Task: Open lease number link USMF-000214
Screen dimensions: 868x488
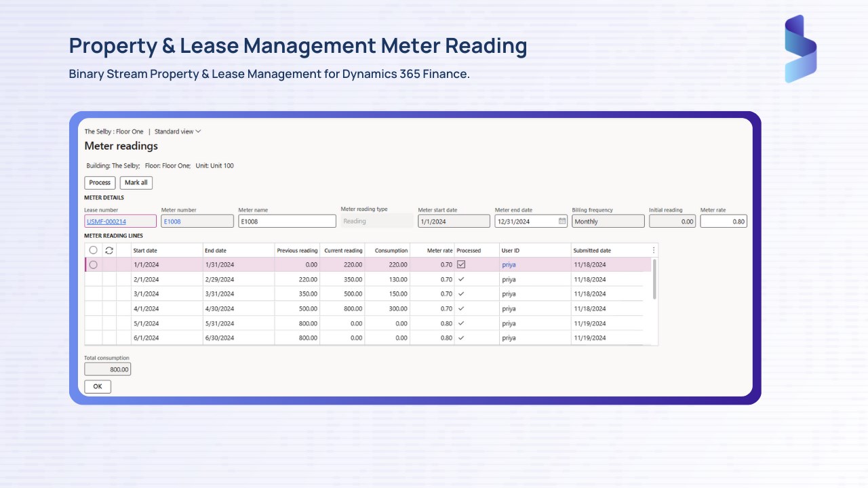Action: (106, 222)
